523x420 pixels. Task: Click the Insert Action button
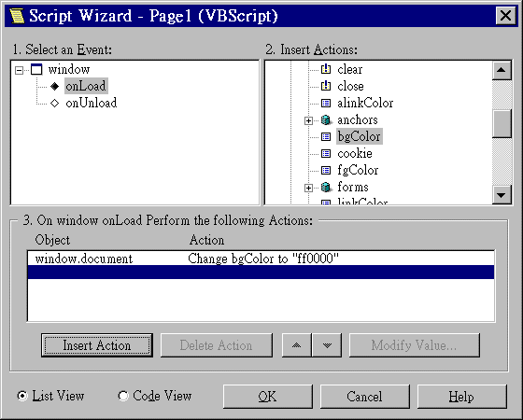97,345
